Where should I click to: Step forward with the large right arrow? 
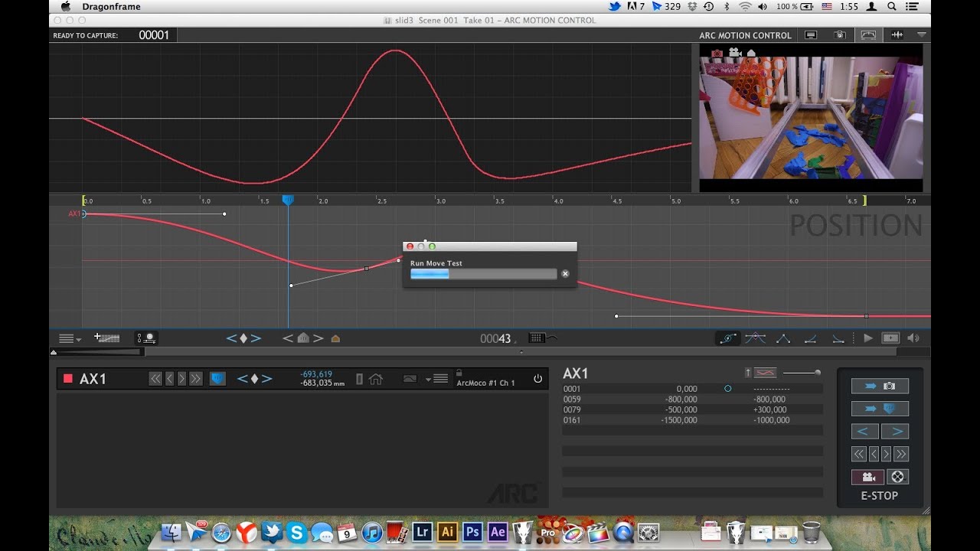[894, 432]
